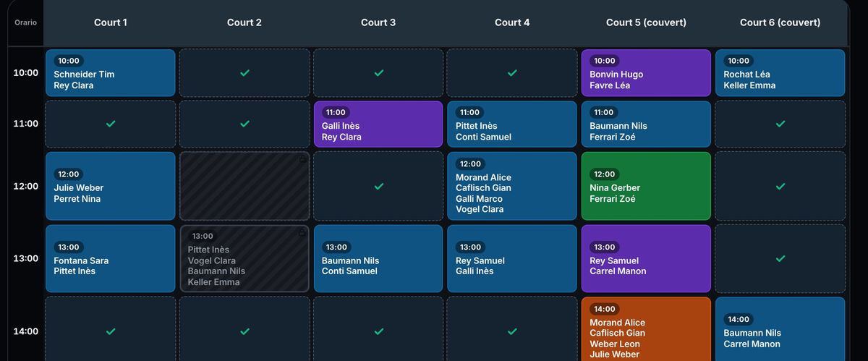
Task: Click 12:00 badge on Julie Weber card
Action: (x=69, y=174)
